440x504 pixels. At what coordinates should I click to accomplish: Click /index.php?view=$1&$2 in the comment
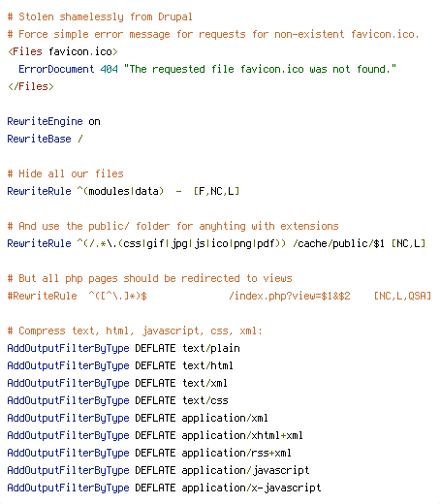pyautogui.click(x=290, y=296)
